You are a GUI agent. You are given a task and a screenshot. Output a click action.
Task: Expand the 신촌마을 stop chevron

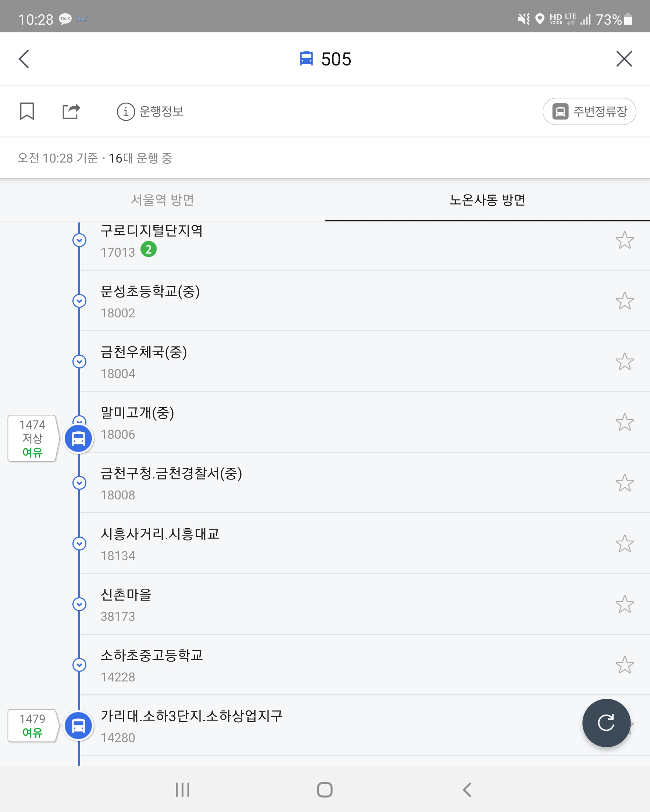tap(79, 604)
